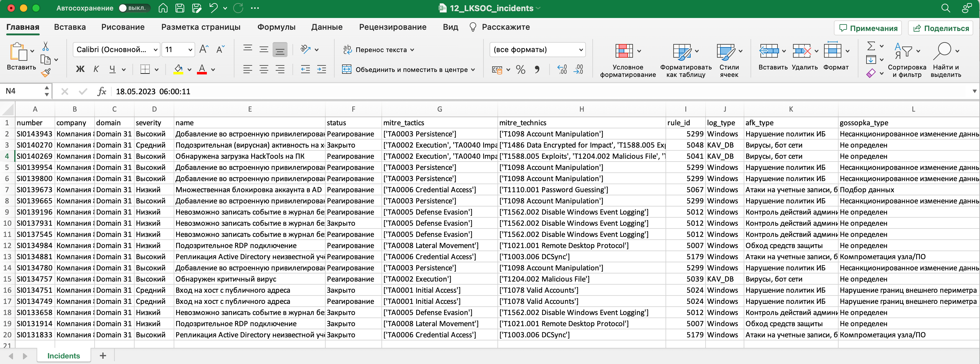
Task: Switch to the Формулы ribbon tab
Action: coord(276,27)
